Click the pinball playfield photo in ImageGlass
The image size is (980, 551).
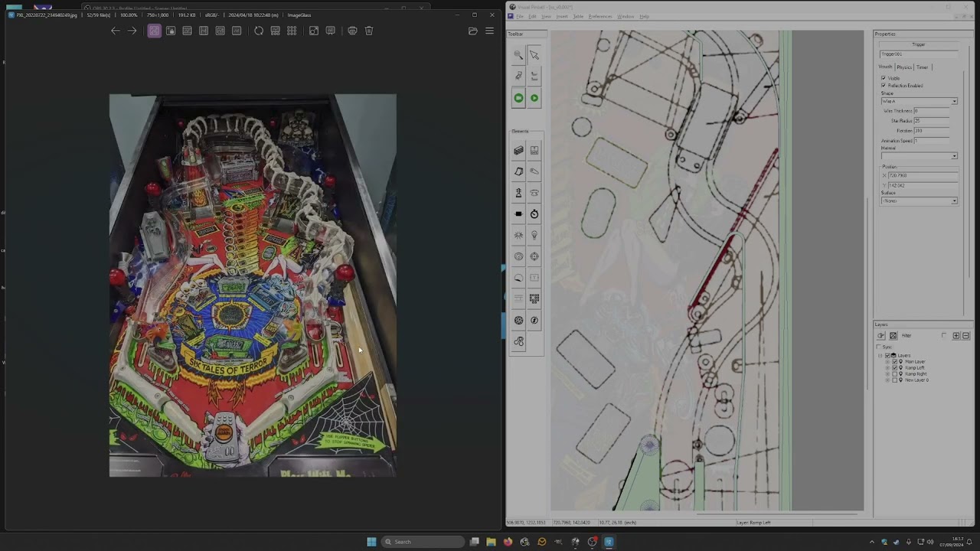(x=253, y=285)
